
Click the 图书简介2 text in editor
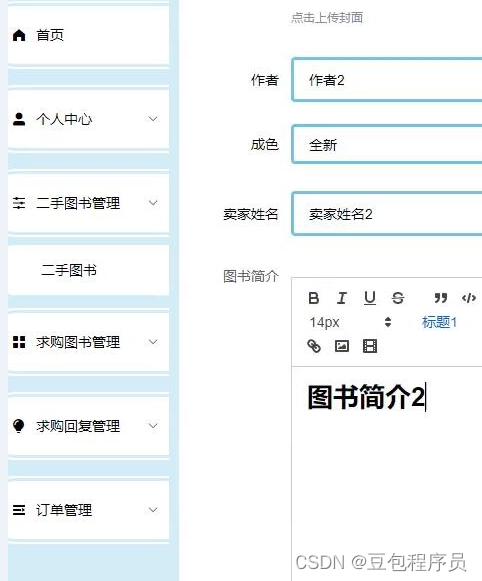click(366, 397)
